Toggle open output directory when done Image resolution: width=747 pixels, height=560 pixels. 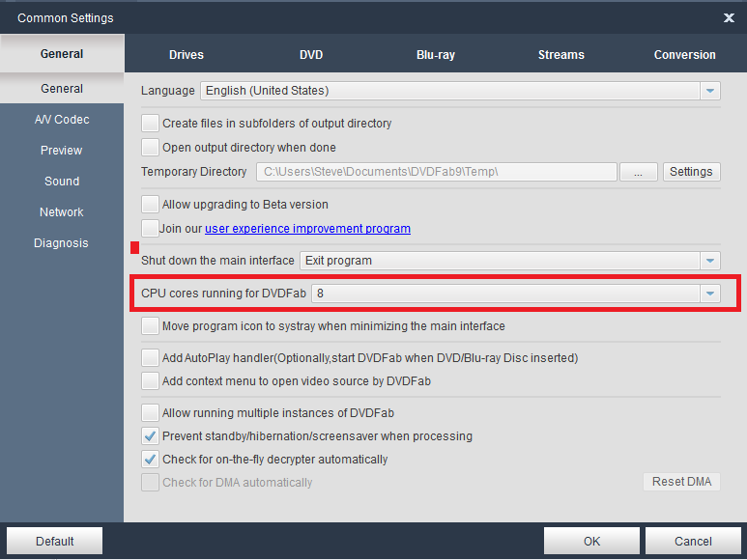tap(151, 148)
